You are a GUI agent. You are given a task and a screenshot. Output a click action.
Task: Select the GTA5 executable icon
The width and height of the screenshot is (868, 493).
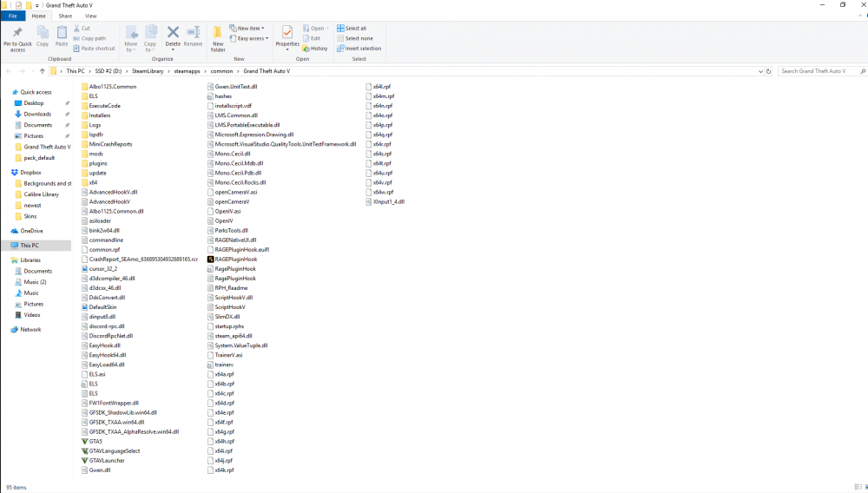click(85, 442)
